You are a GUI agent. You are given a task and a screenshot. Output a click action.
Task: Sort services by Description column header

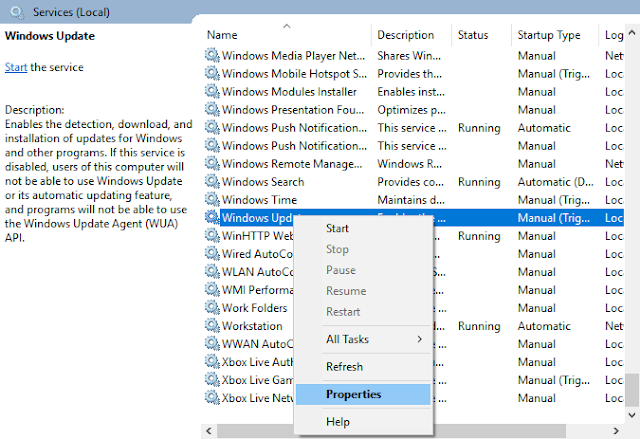click(411, 35)
